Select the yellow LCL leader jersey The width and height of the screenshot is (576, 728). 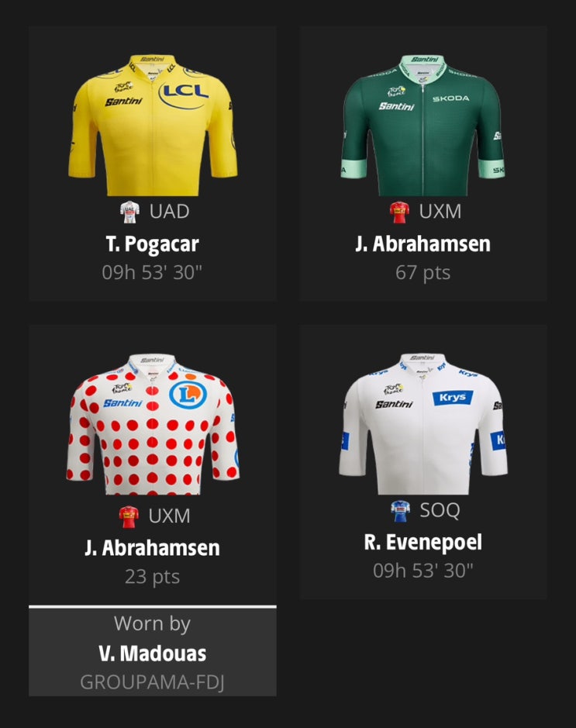pyautogui.click(x=153, y=125)
